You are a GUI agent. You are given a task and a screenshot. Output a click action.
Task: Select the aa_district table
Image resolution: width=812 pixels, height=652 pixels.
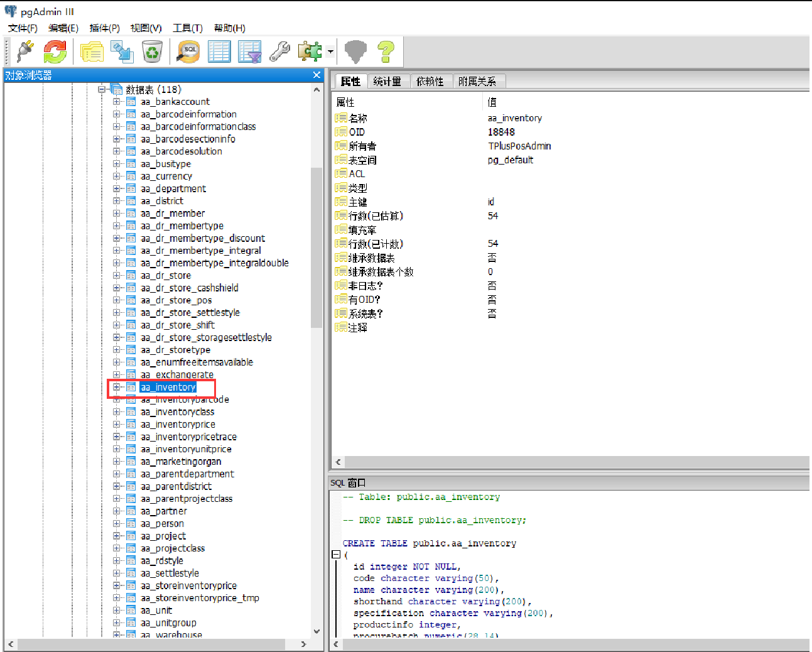pos(162,201)
